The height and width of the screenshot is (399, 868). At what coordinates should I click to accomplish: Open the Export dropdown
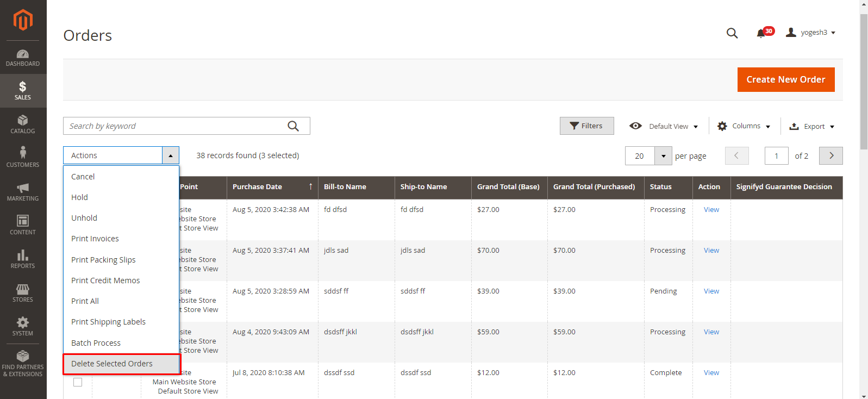811,126
